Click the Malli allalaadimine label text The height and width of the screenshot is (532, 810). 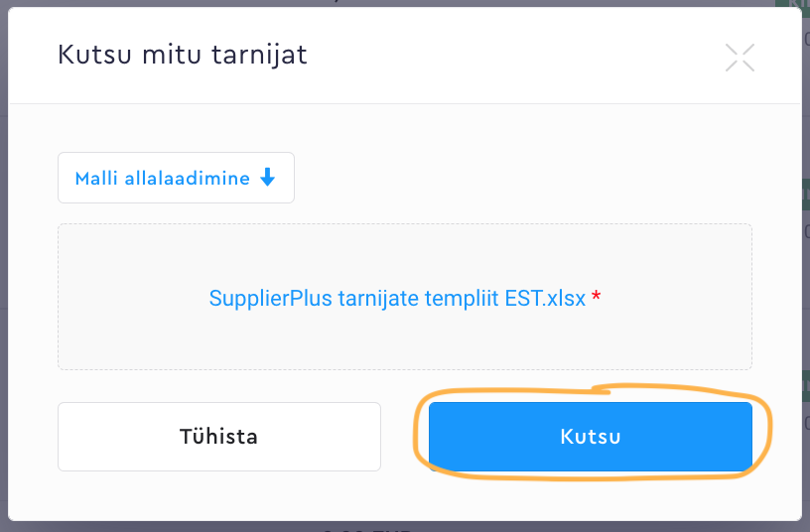pyautogui.click(x=163, y=179)
